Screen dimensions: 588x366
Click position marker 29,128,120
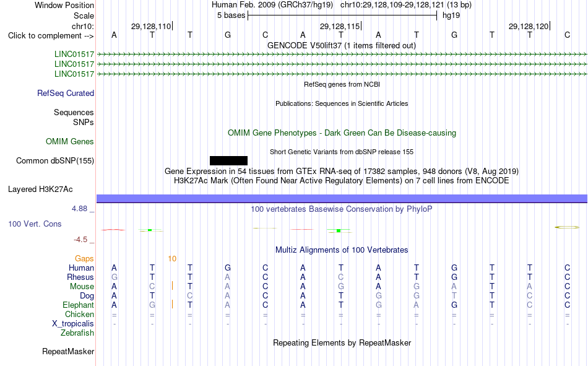click(x=529, y=26)
